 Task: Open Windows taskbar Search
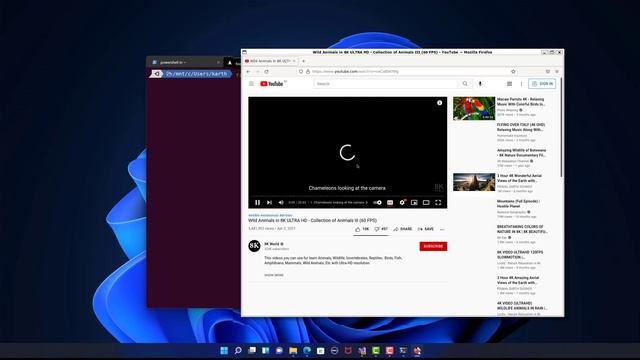238,351
